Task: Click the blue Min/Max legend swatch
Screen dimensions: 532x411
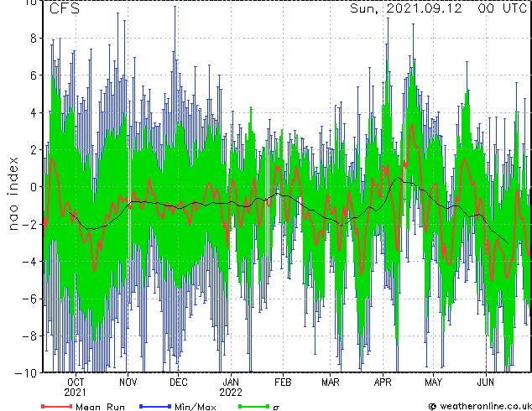Action: pyautogui.click(x=155, y=406)
